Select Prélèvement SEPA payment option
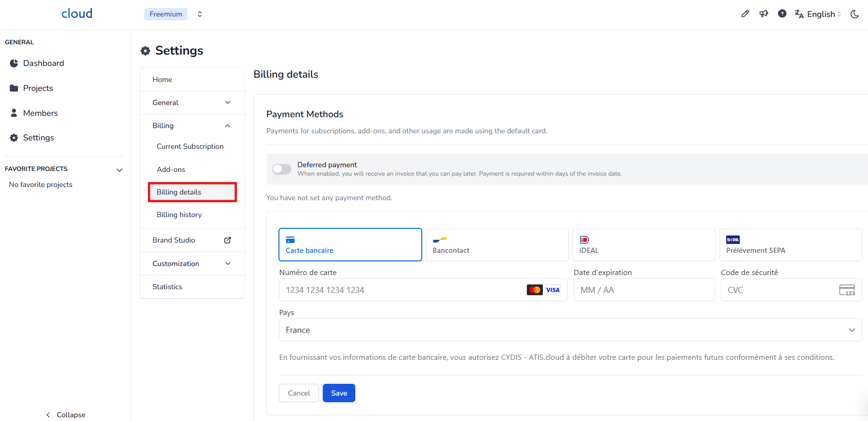 click(x=790, y=245)
